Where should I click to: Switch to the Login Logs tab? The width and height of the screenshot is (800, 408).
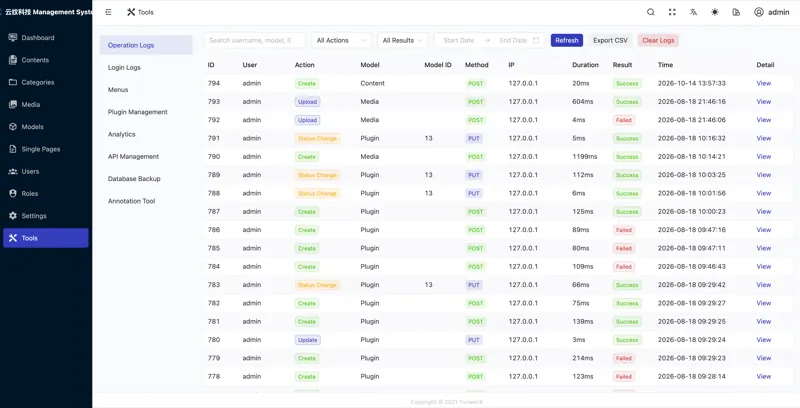(146, 67)
